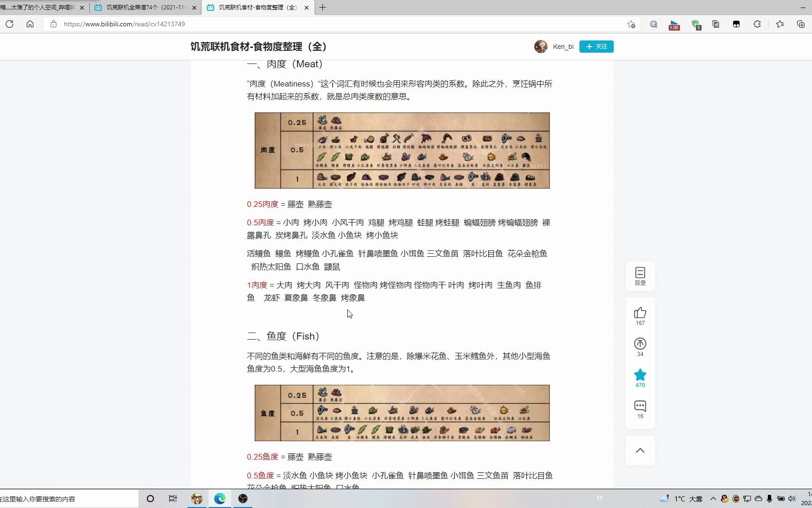Close the current 食物度整理 tab
The width and height of the screenshot is (812, 508).
307,8
